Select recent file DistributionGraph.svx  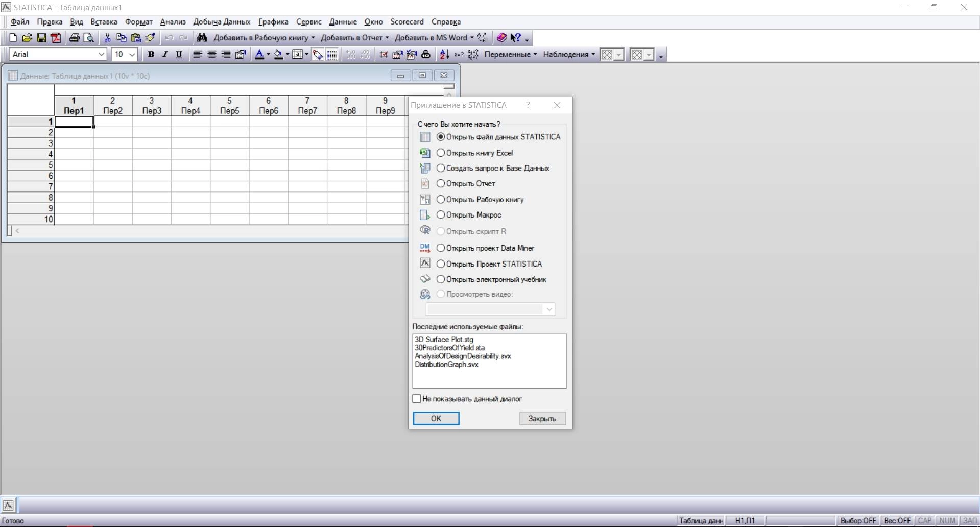(x=446, y=365)
